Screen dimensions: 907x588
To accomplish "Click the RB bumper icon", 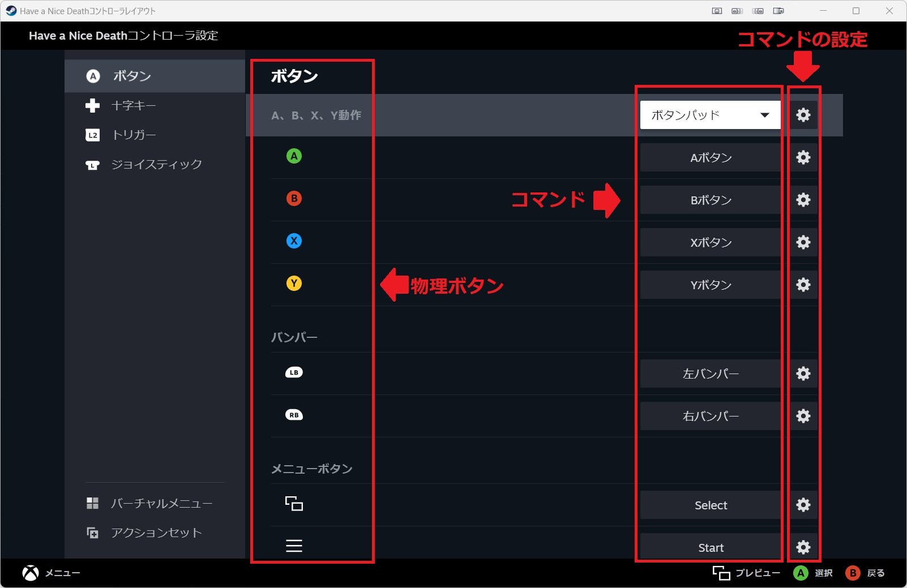I will click(x=294, y=415).
